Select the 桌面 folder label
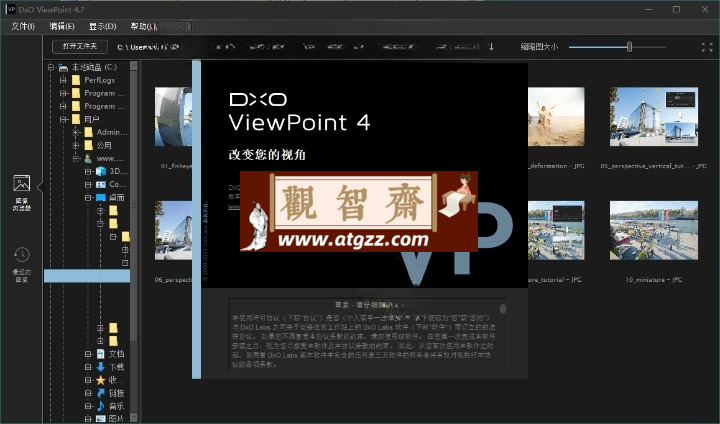 coord(117,198)
